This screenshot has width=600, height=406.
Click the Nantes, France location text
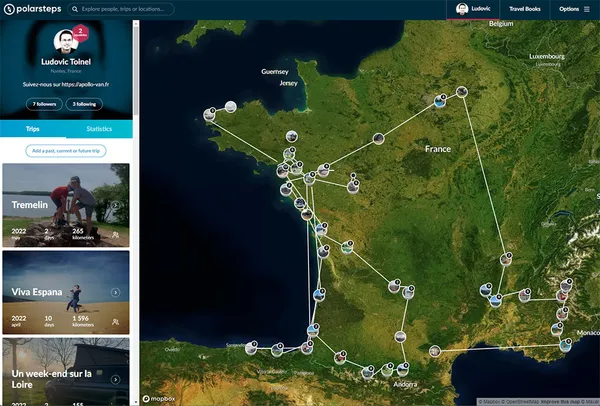[x=66, y=71]
